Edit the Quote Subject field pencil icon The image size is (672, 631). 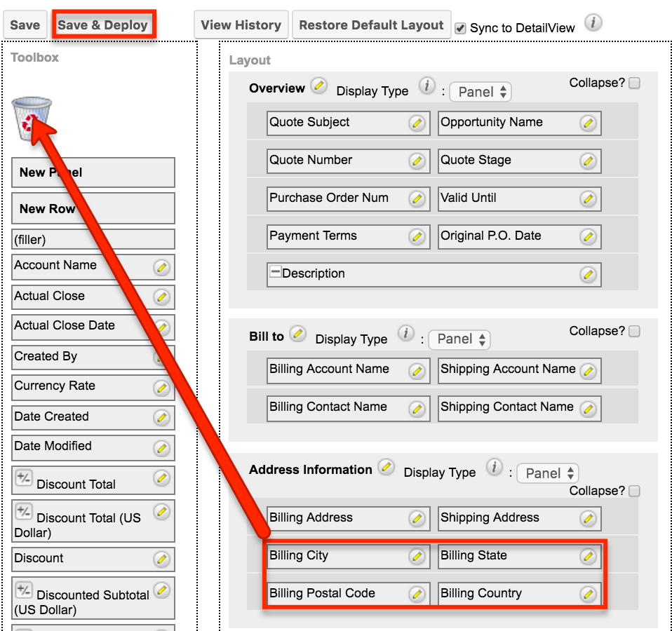coord(417,123)
